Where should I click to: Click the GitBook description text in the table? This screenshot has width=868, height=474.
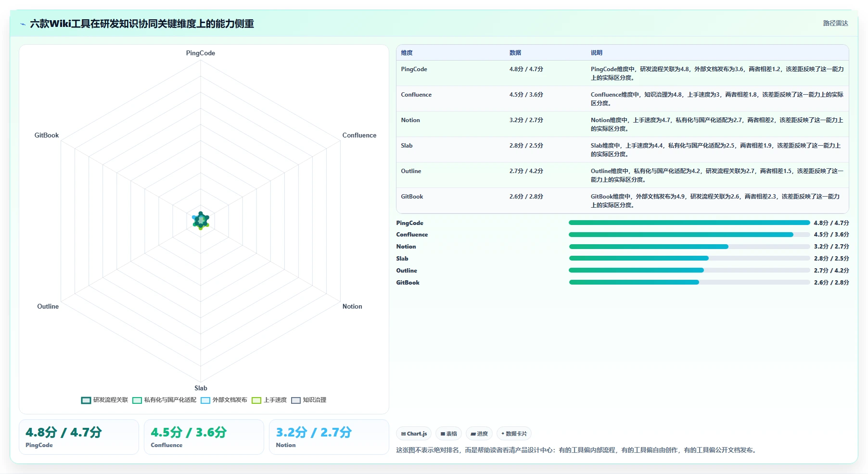[x=715, y=201]
